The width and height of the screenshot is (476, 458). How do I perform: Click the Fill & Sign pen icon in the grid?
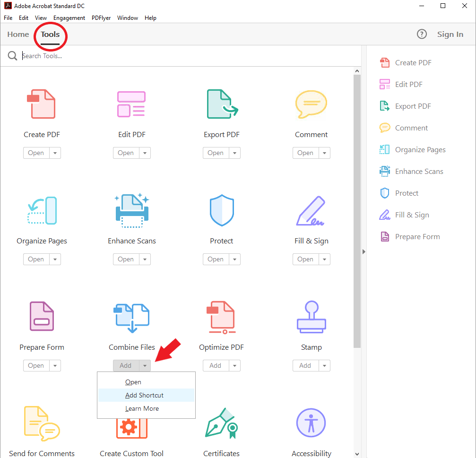point(311,211)
